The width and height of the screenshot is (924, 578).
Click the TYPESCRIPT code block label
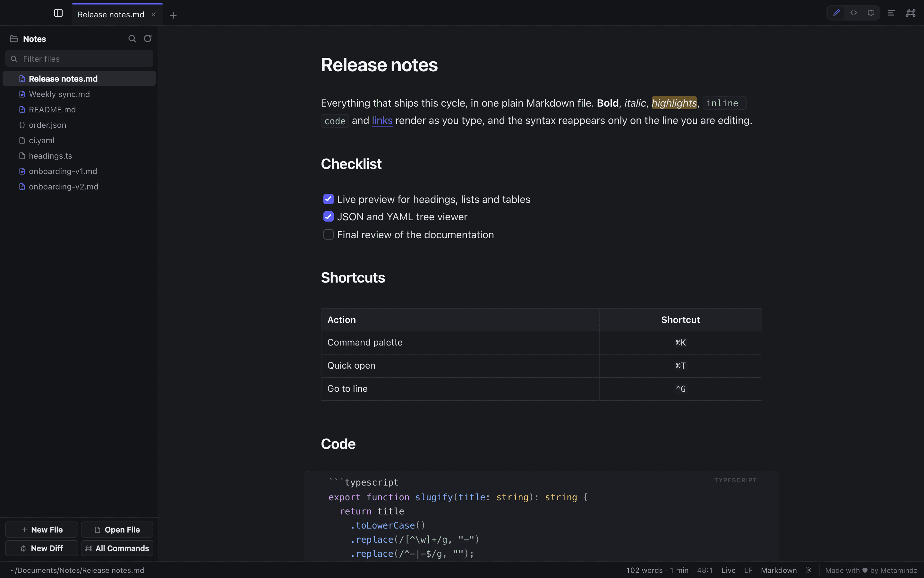(735, 480)
